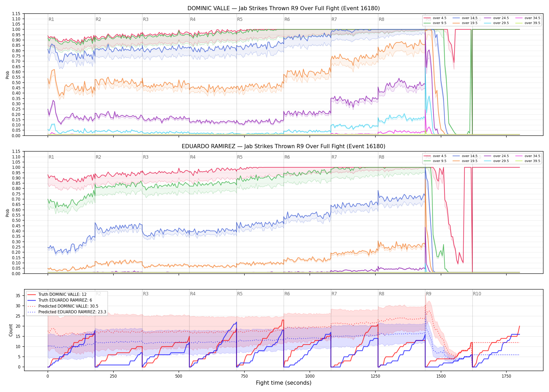Click the DOMINIC VALLE chart title
The image size is (549, 392).
click(283, 8)
